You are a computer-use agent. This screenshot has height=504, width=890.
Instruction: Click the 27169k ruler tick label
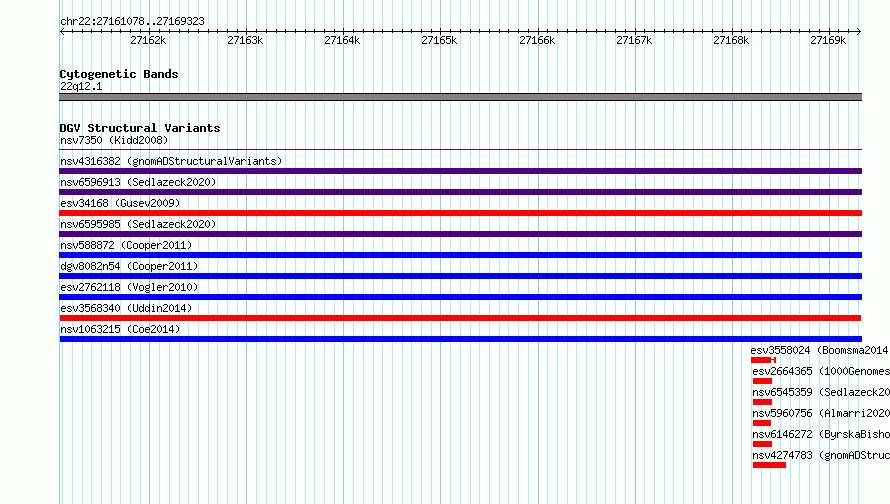[x=828, y=40]
